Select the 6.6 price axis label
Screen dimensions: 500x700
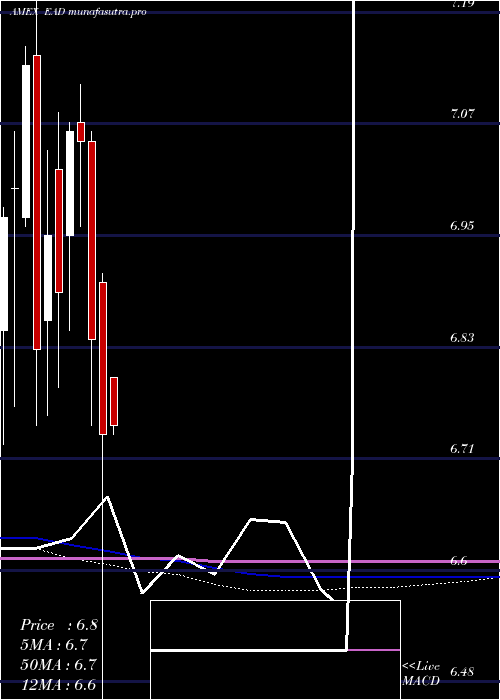[x=458, y=560]
